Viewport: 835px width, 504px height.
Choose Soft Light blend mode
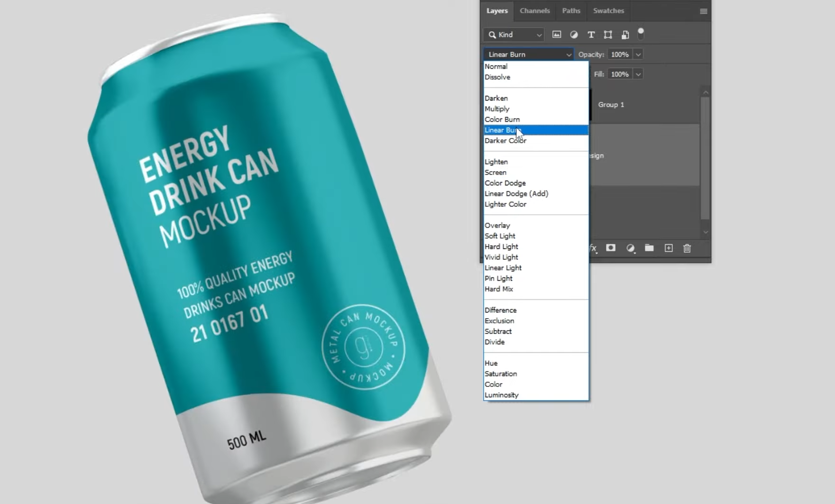click(x=536, y=236)
